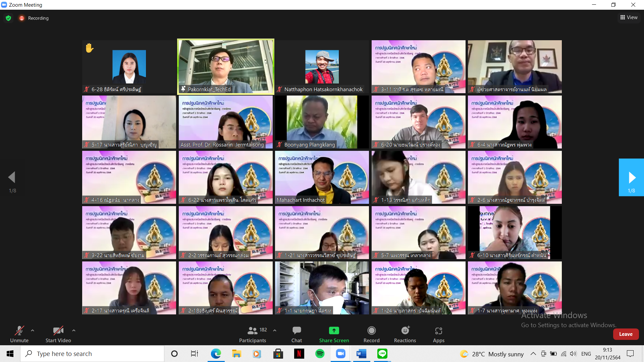Expand participants options arrow beside 182
The height and width of the screenshot is (362, 644).
click(x=275, y=330)
